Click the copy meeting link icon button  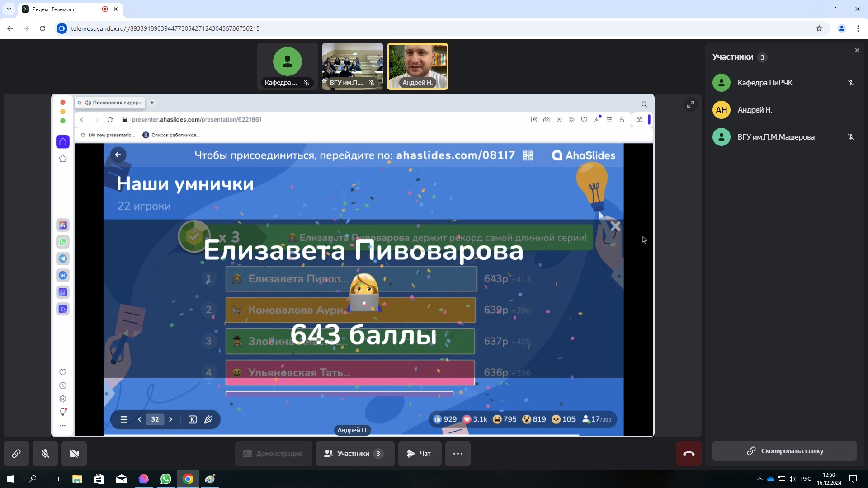coord(16,454)
